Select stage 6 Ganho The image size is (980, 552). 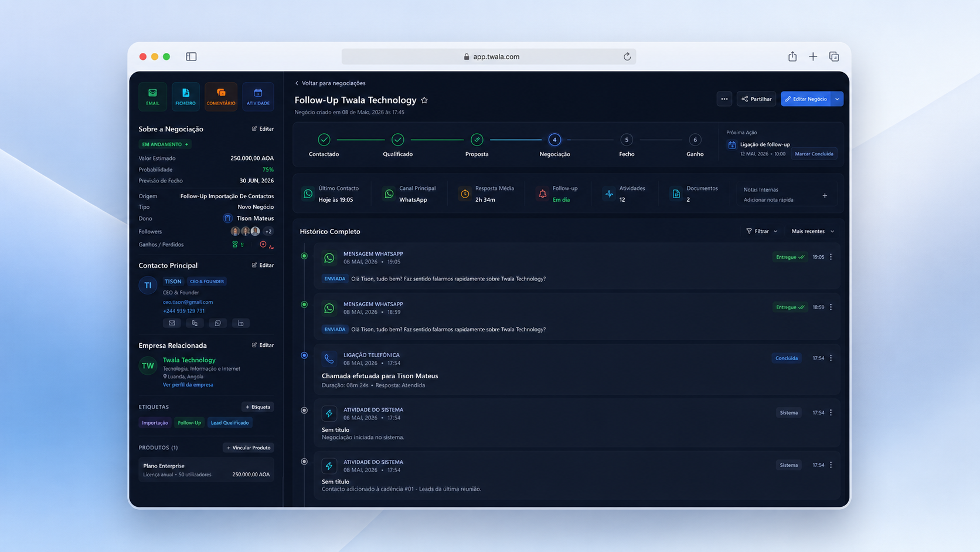pyautogui.click(x=695, y=140)
